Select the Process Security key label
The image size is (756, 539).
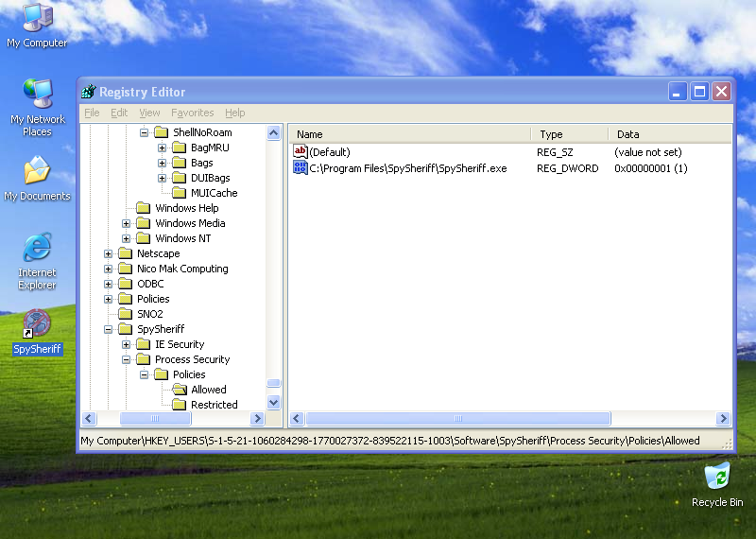(x=193, y=359)
